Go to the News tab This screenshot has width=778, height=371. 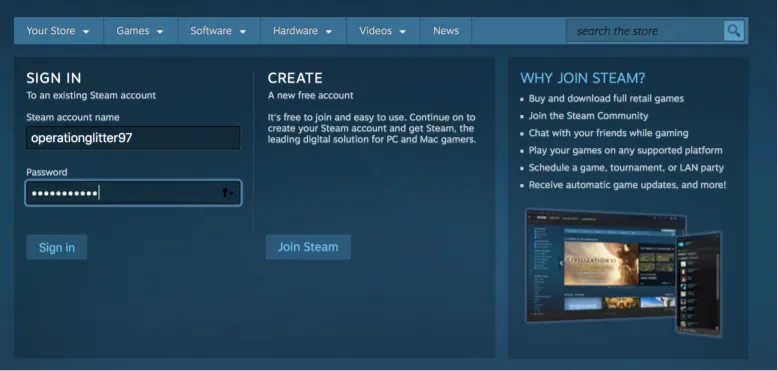[446, 31]
